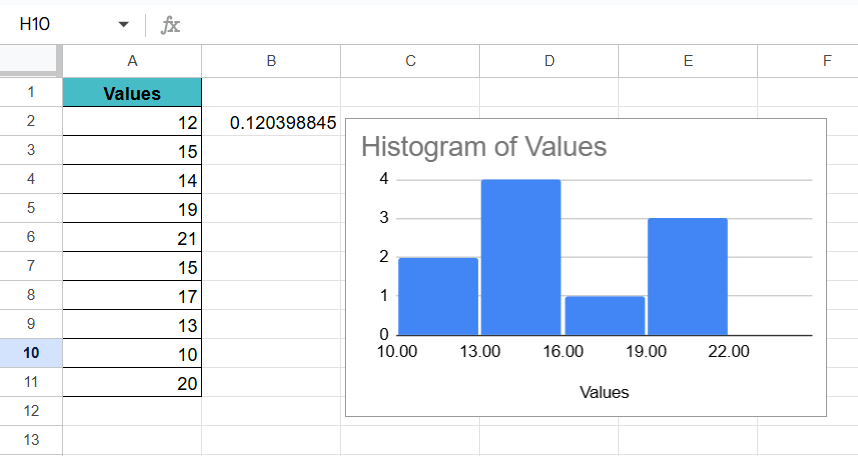The width and height of the screenshot is (858, 456).
Task: Select column F header
Action: [808, 61]
